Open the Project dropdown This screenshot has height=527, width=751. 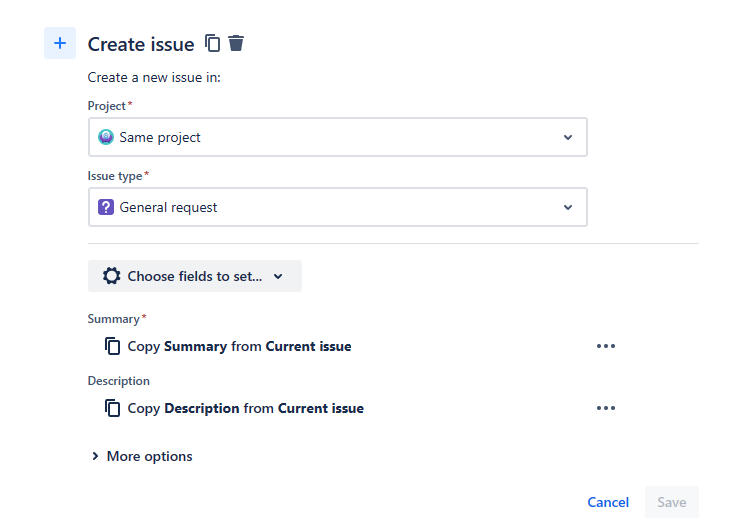click(x=337, y=137)
